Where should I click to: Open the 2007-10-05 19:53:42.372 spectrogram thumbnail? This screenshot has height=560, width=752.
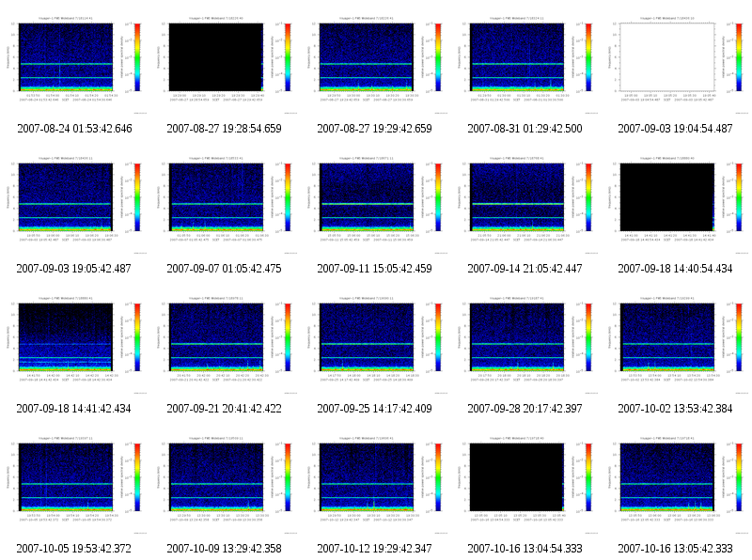click(74, 485)
